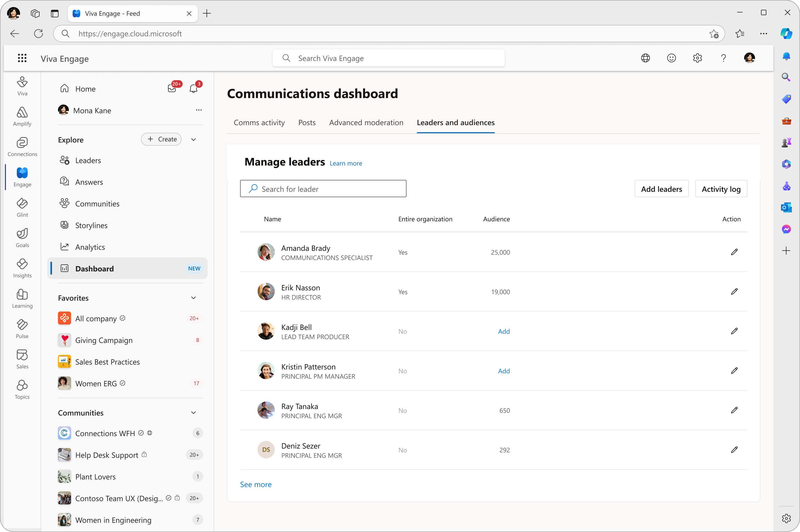Select the Glint icon in the navigation rail
The width and height of the screenshot is (800, 532).
[x=22, y=207]
